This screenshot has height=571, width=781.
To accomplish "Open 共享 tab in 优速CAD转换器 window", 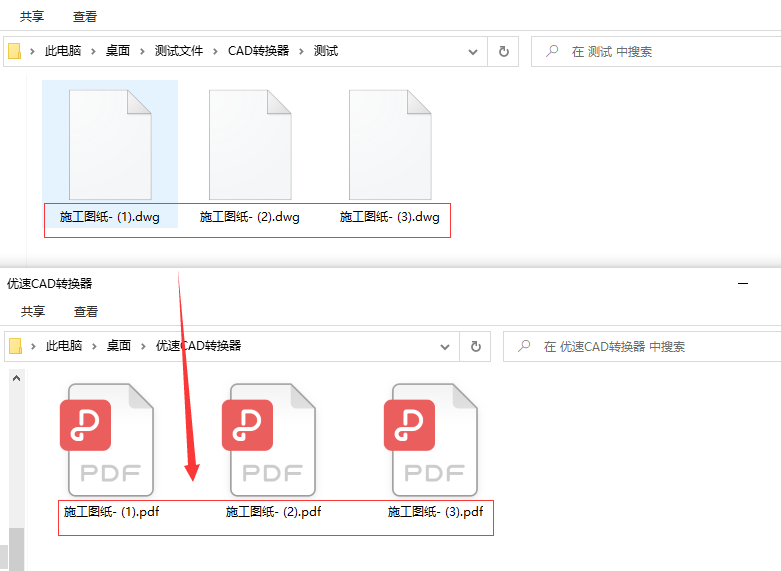I will 33,311.
